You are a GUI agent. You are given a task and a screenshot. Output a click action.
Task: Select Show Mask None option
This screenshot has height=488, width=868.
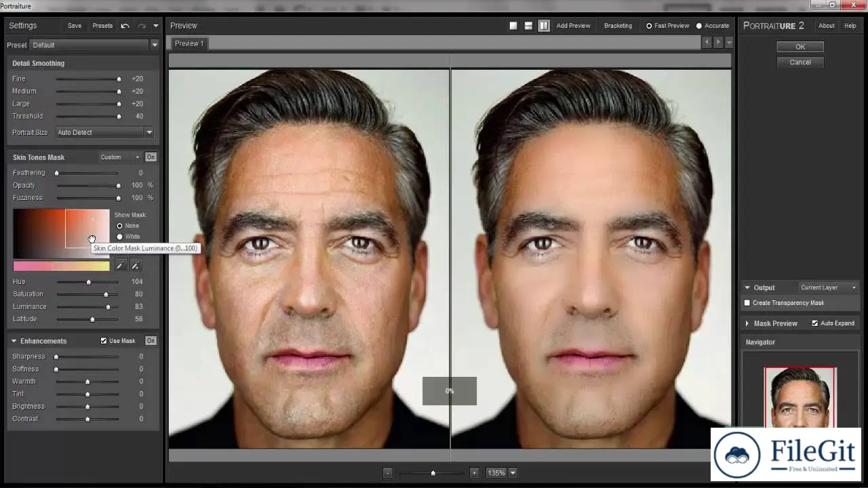click(x=120, y=226)
